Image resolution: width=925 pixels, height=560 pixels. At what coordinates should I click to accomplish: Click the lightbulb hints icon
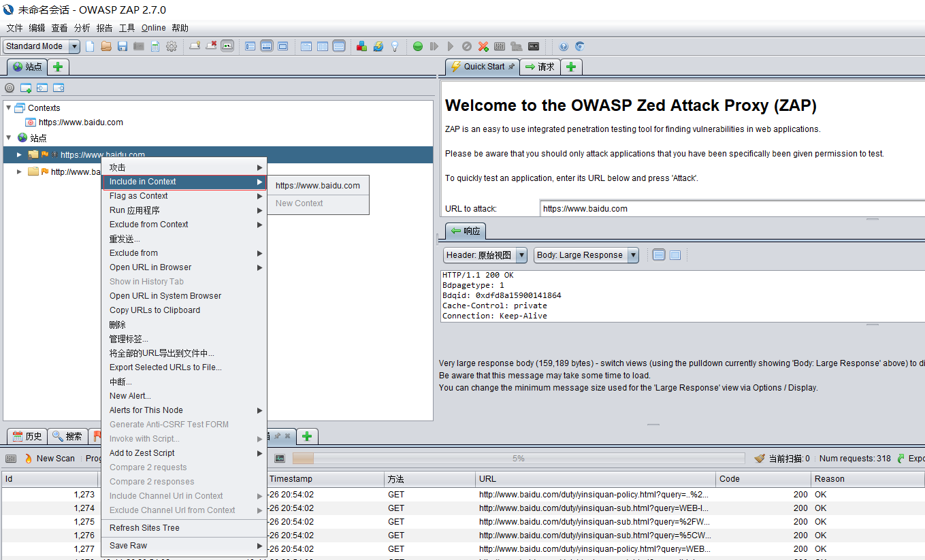(x=394, y=46)
